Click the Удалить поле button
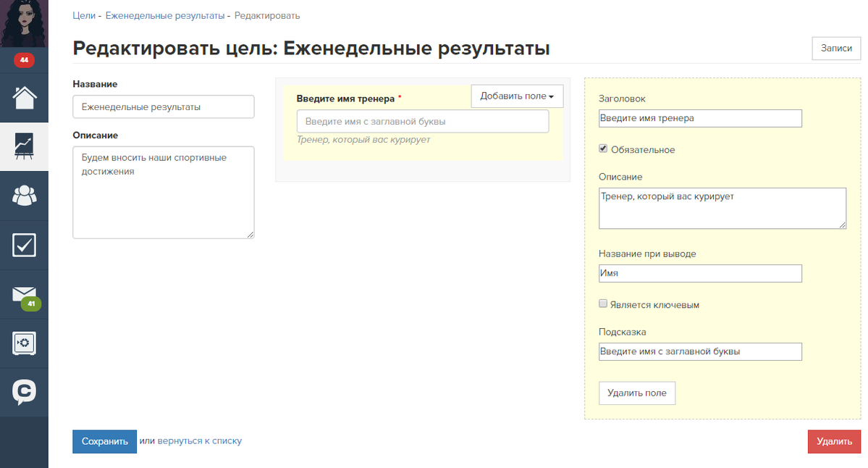This screenshot has height=468, width=868. click(636, 393)
